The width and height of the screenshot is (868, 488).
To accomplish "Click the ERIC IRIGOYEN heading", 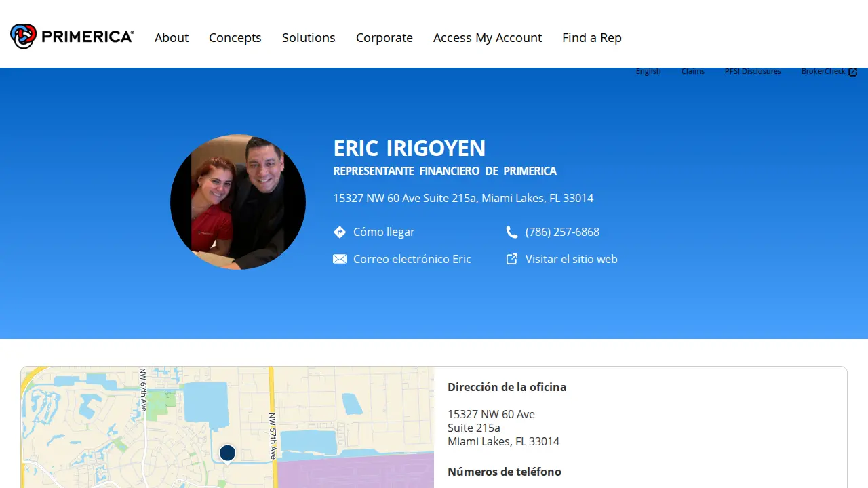I will point(410,148).
